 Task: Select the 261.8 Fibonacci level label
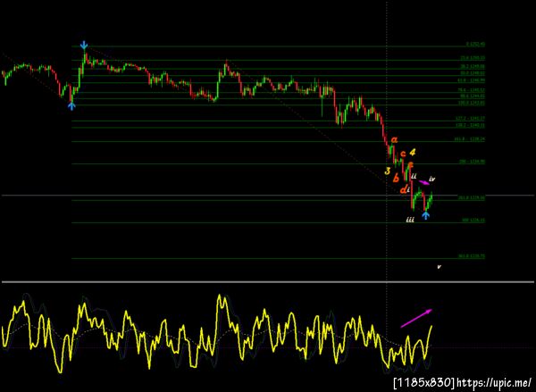click(471, 198)
